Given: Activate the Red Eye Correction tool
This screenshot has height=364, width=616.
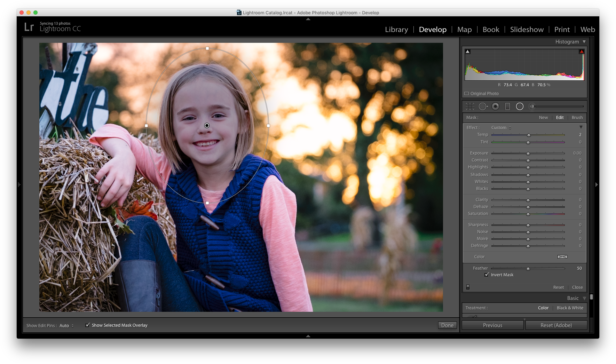Looking at the screenshot, I should 495,106.
